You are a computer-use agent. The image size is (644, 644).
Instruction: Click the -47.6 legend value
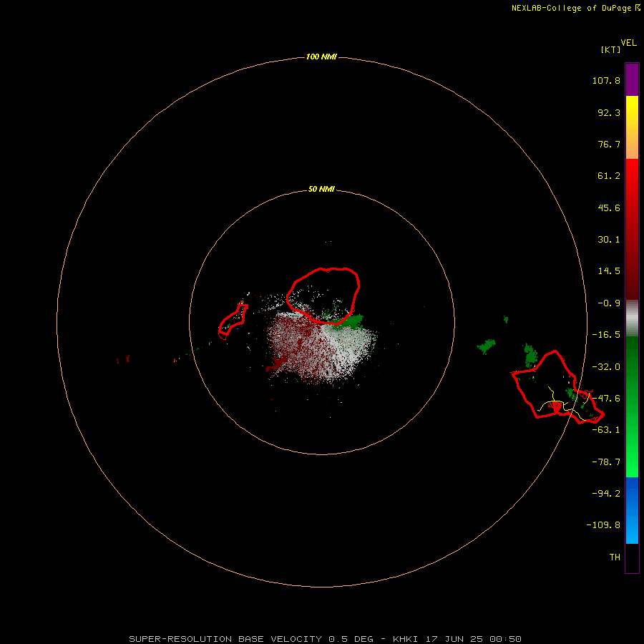[x=606, y=399]
